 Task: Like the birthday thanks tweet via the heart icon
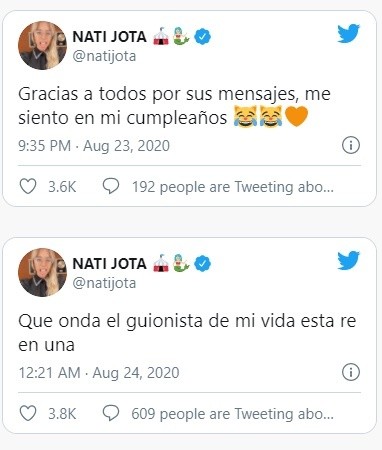click(x=28, y=186)
